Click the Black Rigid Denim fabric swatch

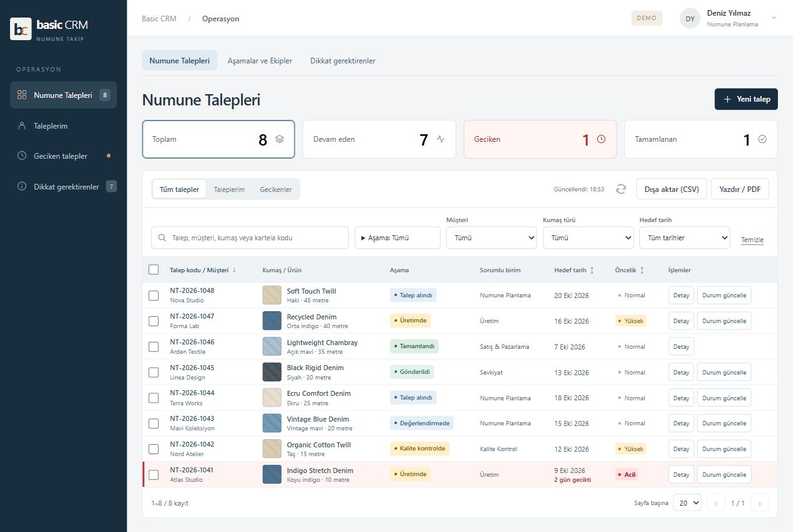[272, 372]
